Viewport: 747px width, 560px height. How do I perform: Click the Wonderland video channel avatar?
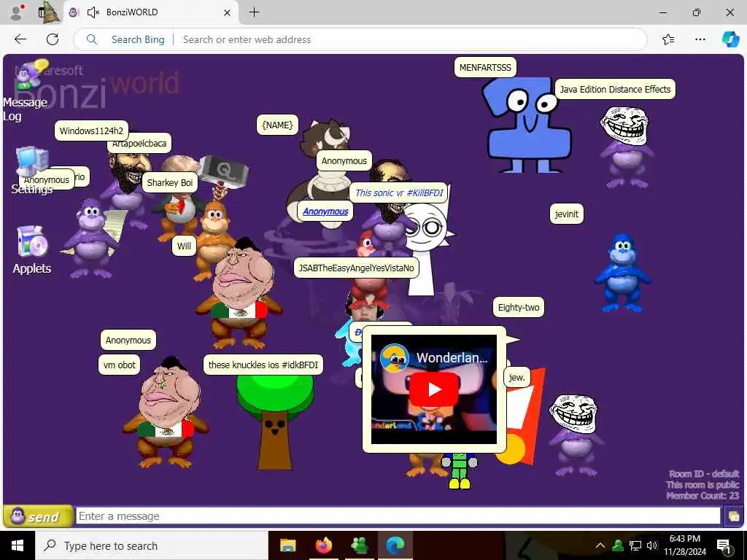click(x=395, y=357)
